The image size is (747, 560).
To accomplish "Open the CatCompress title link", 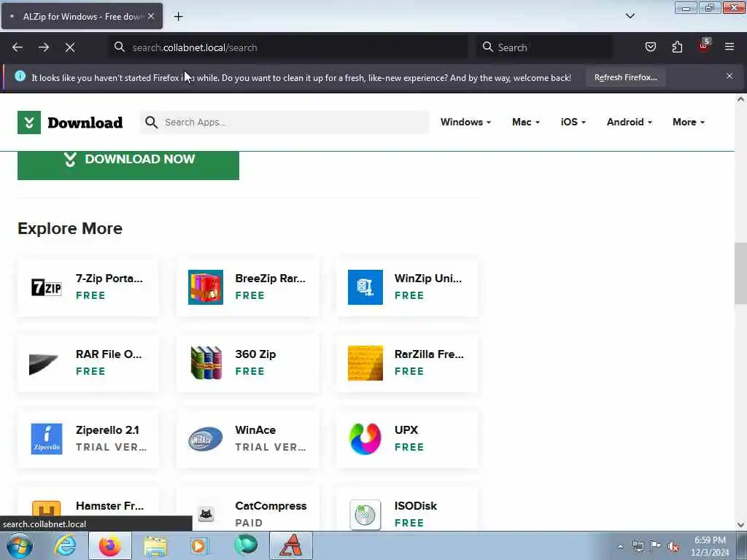I will coord(271,506).
